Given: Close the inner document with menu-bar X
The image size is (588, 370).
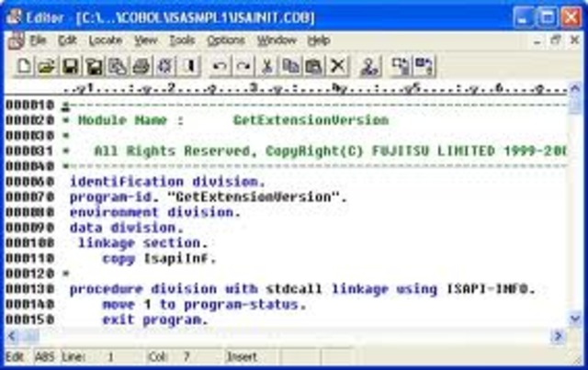Looking at the screenshot, I should [x=574, y=39].
